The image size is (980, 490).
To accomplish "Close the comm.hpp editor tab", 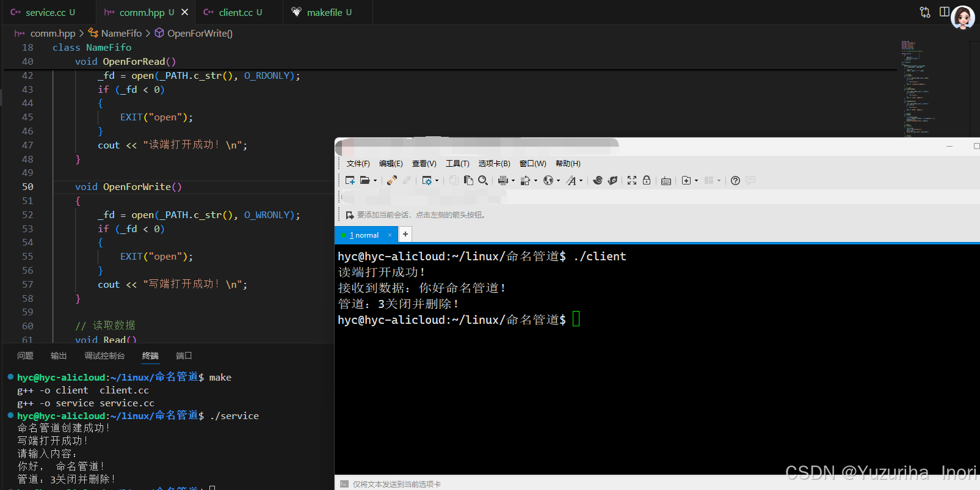I will pos(185,12).
